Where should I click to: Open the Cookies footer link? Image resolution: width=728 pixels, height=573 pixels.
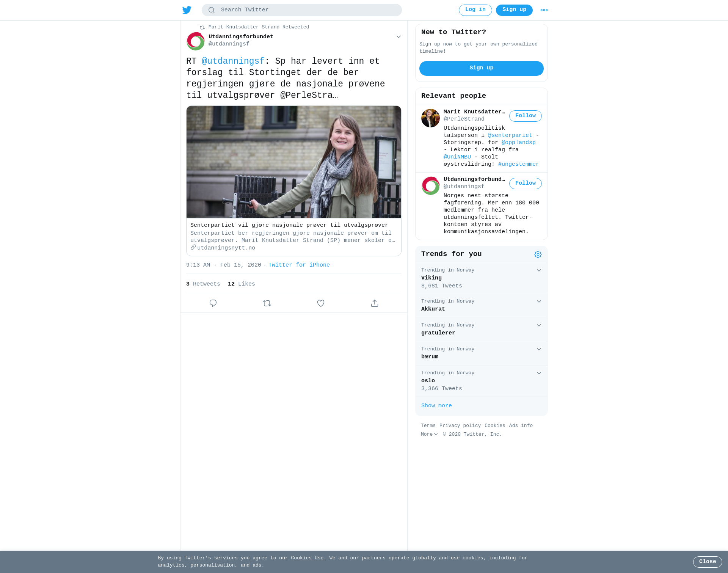pos(495,426)
